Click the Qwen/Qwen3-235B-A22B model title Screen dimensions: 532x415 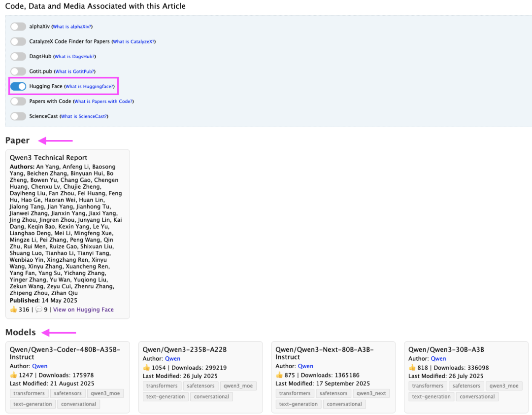tap(185, 349)
